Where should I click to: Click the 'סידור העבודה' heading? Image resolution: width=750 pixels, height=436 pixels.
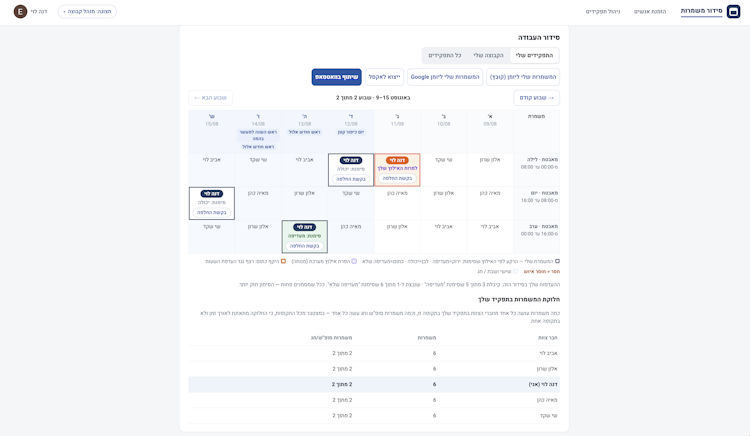click(539, 37)
